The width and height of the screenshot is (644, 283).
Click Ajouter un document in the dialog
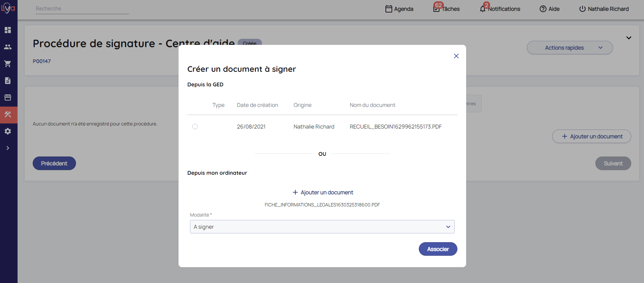tap(323, 192)
